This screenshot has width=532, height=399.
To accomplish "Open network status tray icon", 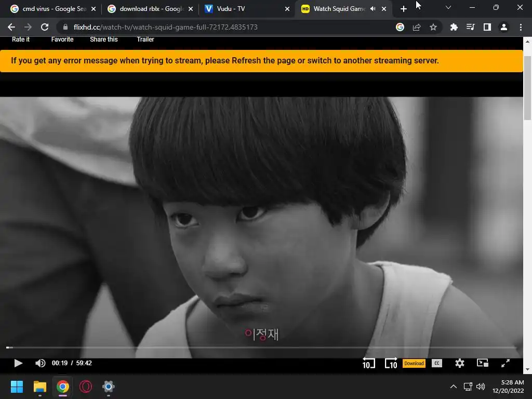I will pyautogui.click(x=468, y=387).
